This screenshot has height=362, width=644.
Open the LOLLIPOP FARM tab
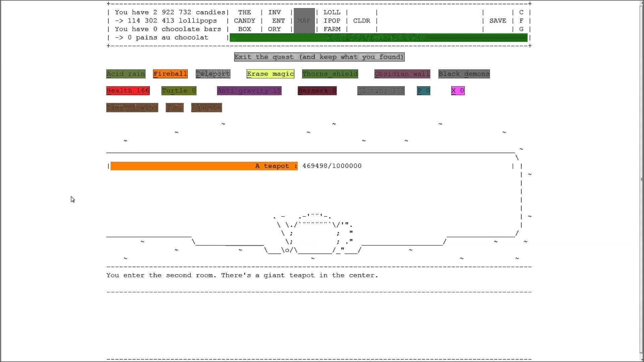pyautogui.click(x=332, y=21)
